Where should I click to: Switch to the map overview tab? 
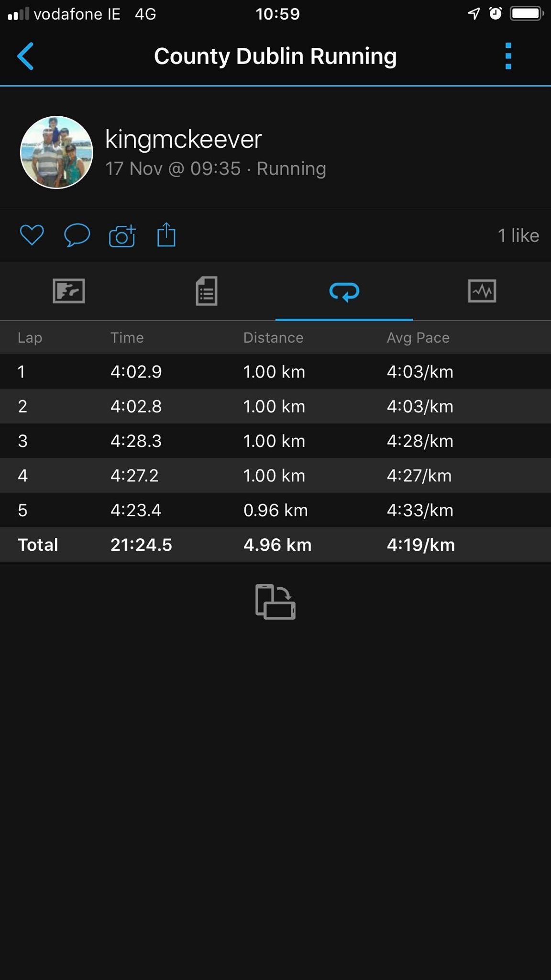click(x=69, y=291)
